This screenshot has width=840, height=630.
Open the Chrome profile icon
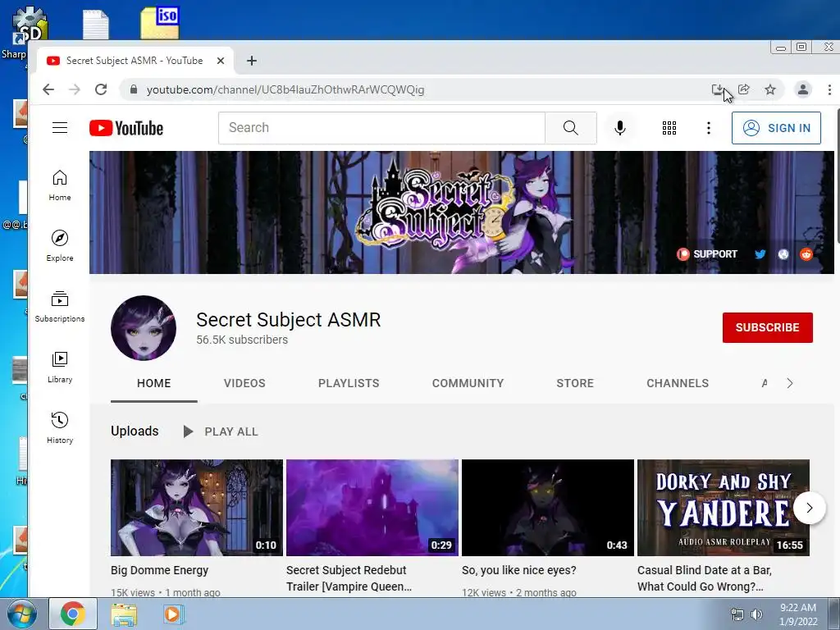(x=802, y=89)
